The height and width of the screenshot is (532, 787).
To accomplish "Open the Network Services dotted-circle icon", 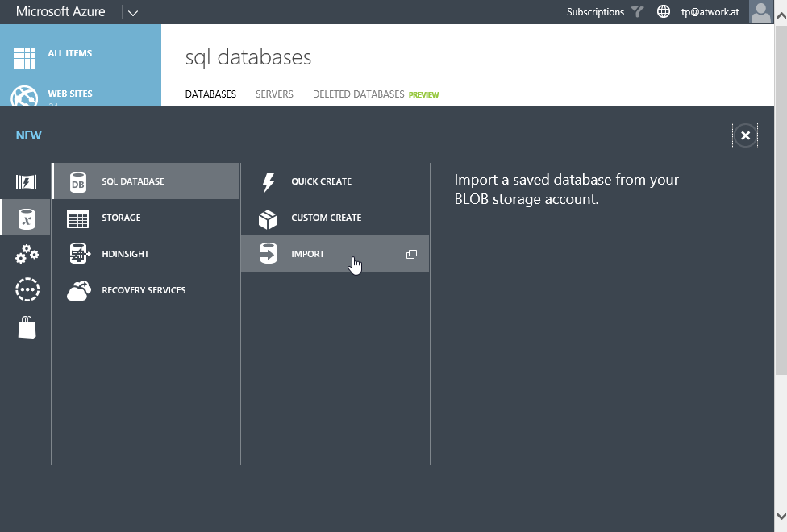I will tap(27, 290).
